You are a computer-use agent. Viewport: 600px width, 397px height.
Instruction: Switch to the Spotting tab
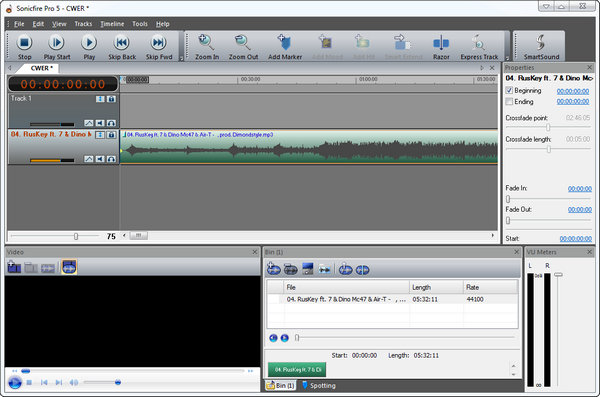point(319,385)
